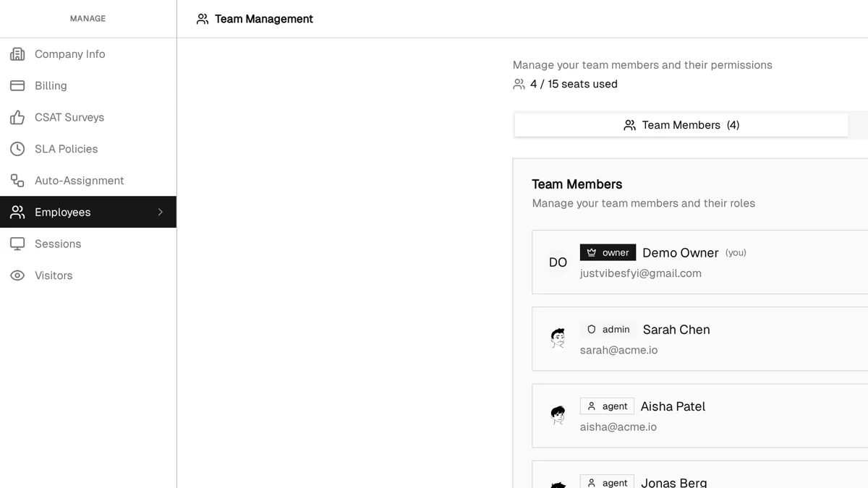Click the Team Members section heading
Image resolution: width=868 pixels, height=488 pixels.
click(x=577, y=184)
